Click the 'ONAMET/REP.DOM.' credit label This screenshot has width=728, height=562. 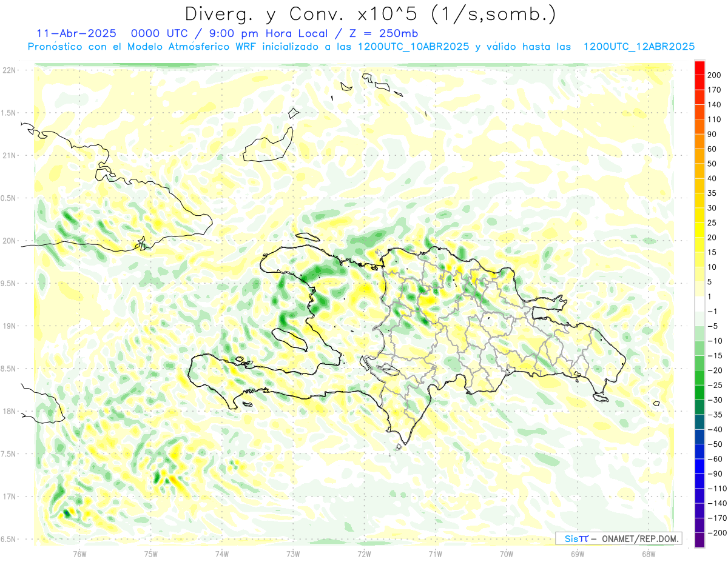click(639, 538)
